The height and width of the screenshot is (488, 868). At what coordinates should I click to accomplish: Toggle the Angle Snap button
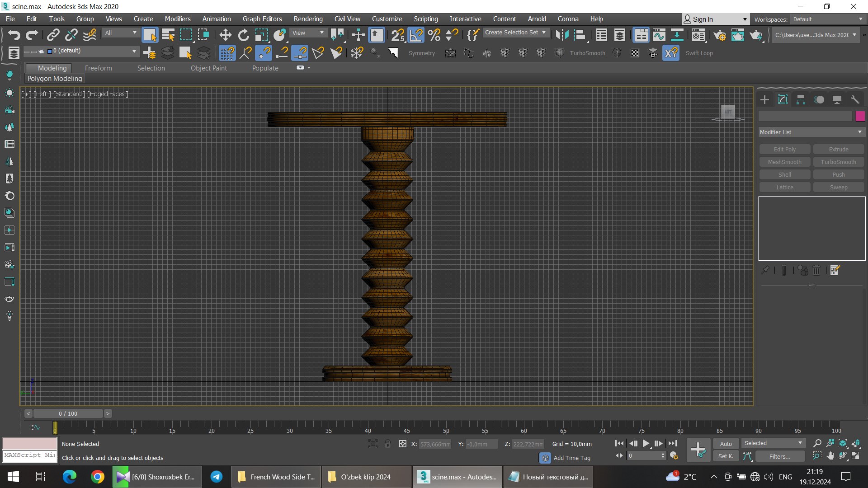coord(416,35)
